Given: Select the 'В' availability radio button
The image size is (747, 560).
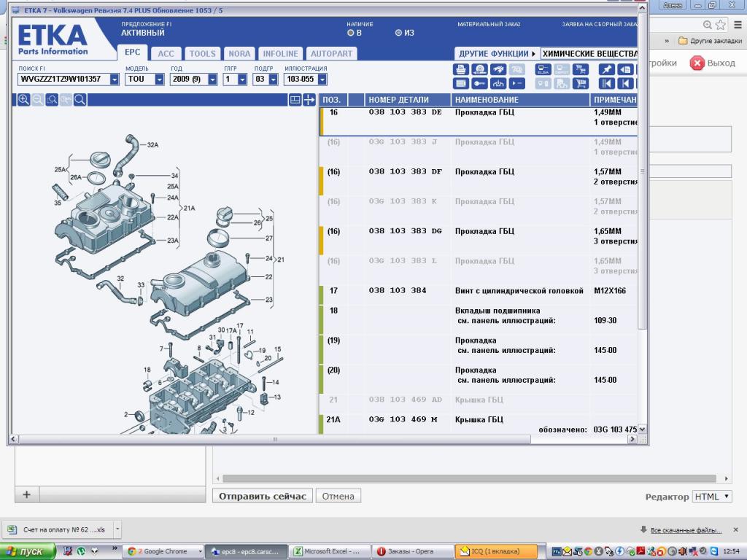Looking at the screenshot, I should coord(351,33).
